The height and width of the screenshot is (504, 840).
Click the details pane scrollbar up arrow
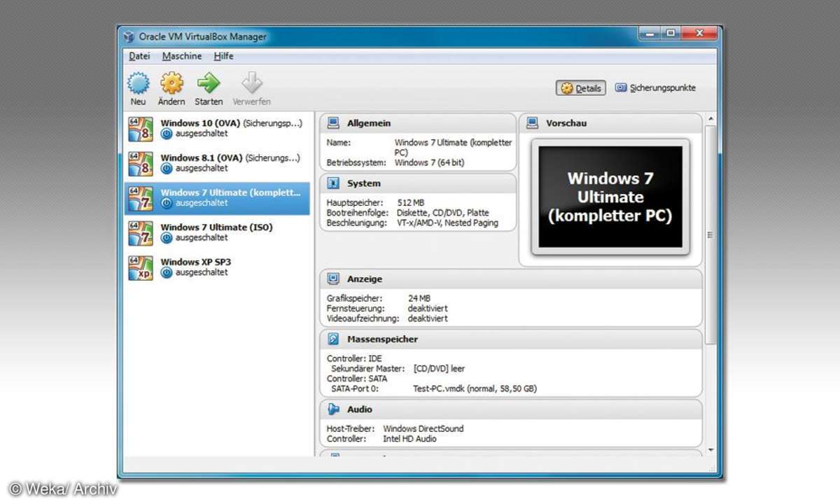[x=711, y=119]
